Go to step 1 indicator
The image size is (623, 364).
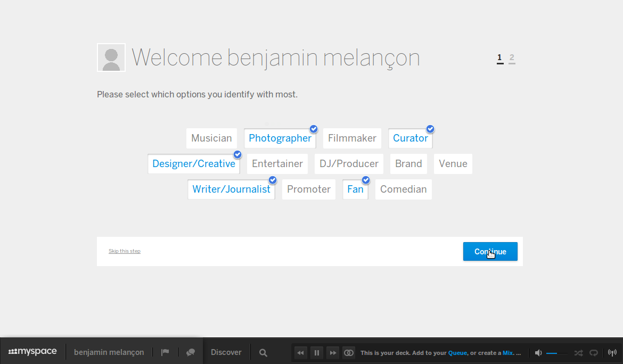click(500, 58)
